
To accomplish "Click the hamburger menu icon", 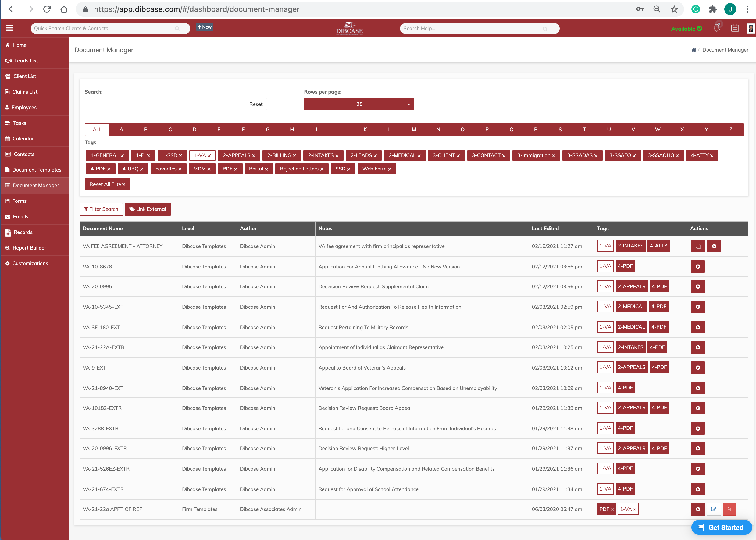I will [9, 28].
